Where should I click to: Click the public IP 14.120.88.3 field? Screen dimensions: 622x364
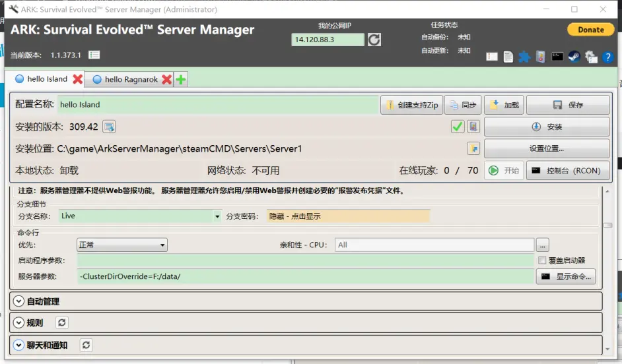(328, 40)
